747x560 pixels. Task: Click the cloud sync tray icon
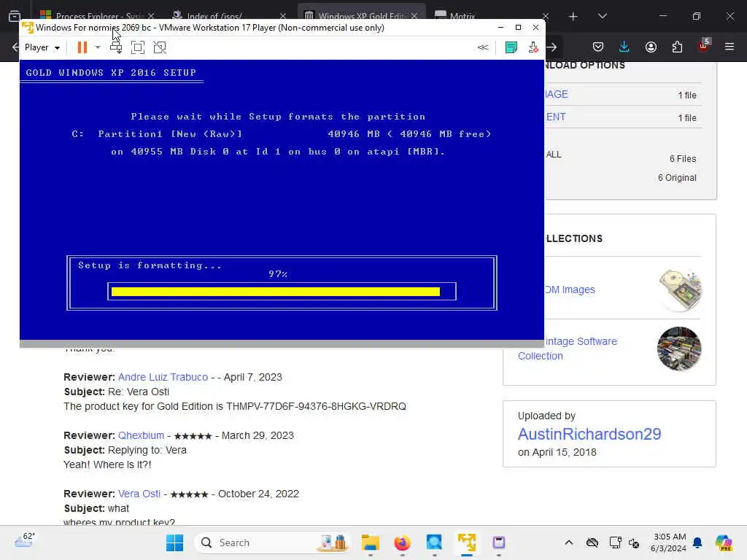[592, 542]
